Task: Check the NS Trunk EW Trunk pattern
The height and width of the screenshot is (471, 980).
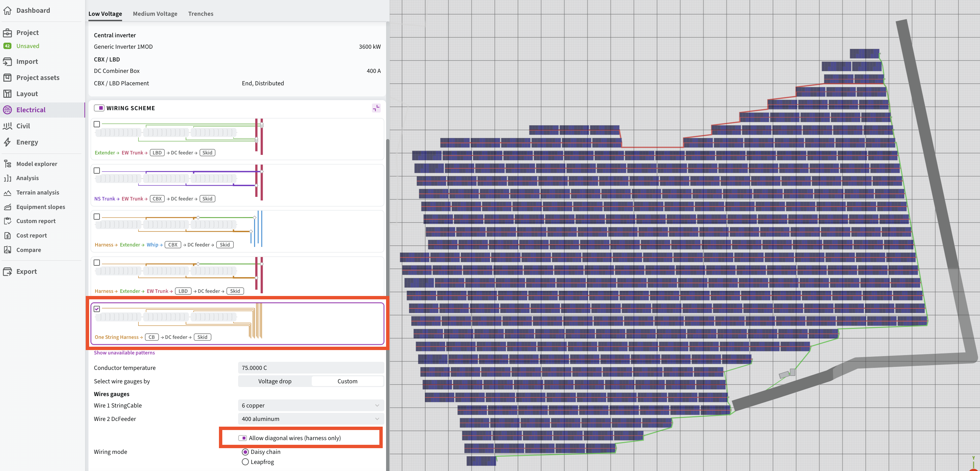Action: 97,171
